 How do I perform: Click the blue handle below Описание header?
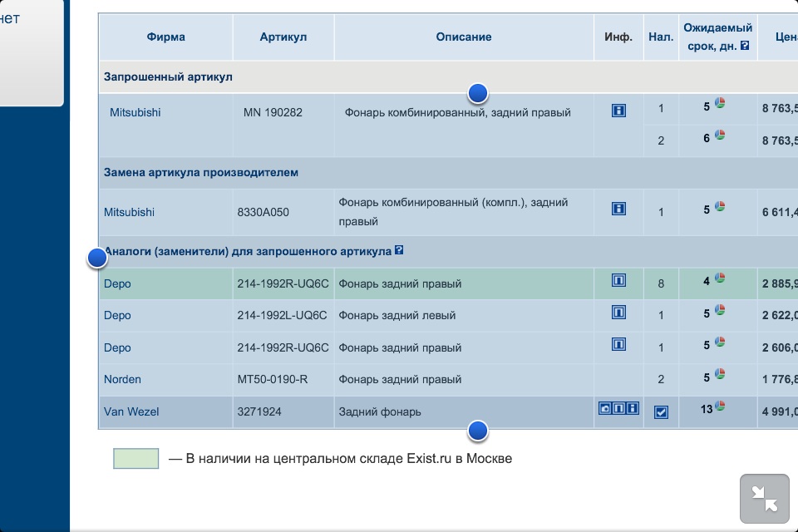478,92
